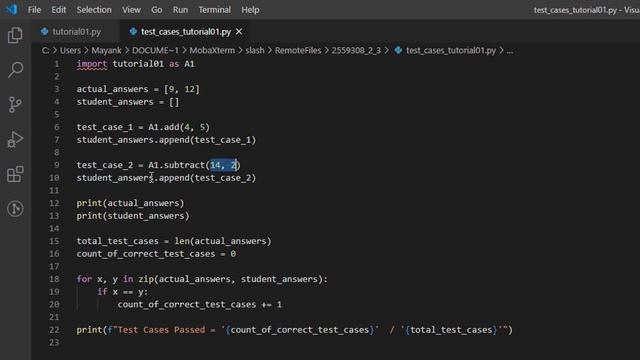The width and height of the screenshot is (640, 360).
Task: Click the highlighted '14, 2' selection
Action: tap(223, 165)
